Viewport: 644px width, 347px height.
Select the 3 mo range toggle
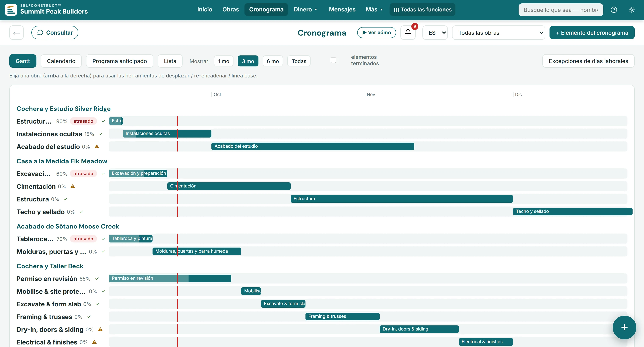[x=248, y=61]
